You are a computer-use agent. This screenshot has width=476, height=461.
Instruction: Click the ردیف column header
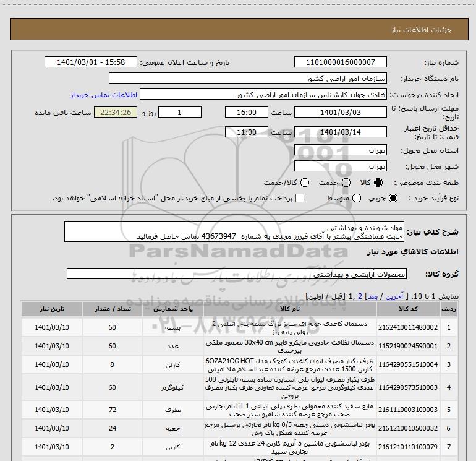tap(449, 309)
